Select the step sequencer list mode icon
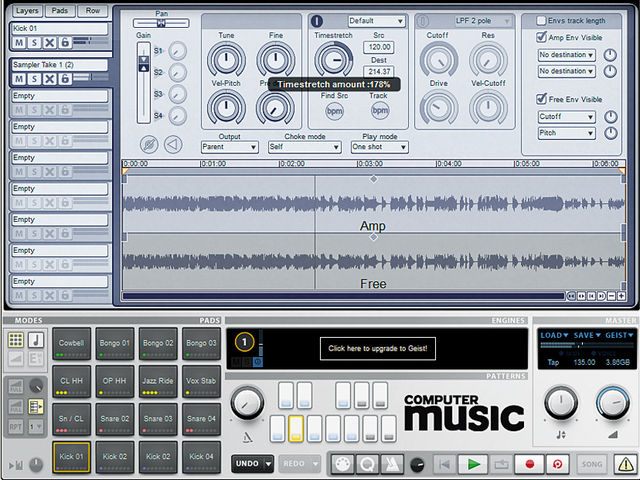Viewport: 640px width, 480px height. pyautogui.click(x=36, y=407)
